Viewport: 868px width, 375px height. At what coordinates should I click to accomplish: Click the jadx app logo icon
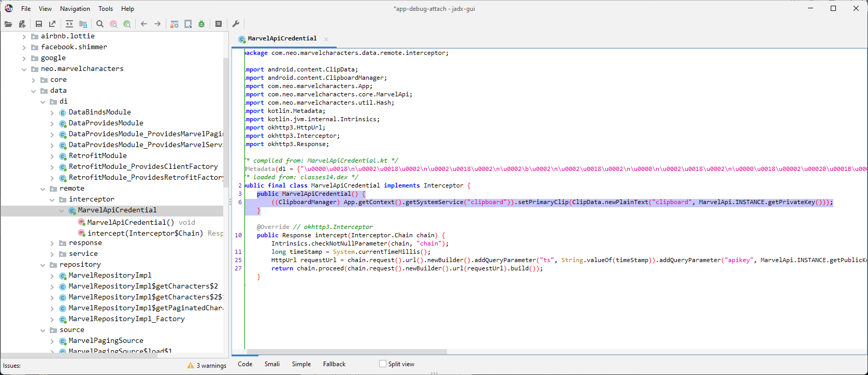tap(9, 8)
